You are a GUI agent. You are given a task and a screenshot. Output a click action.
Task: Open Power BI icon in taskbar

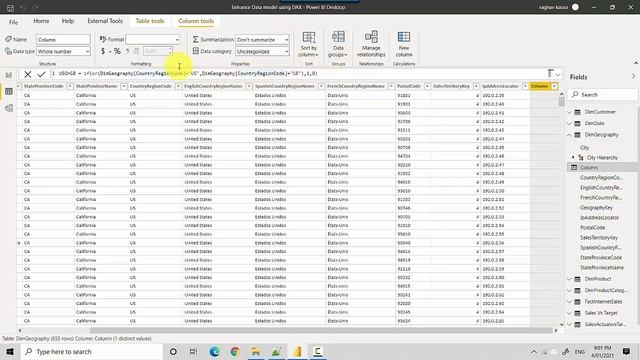(297, 351)
